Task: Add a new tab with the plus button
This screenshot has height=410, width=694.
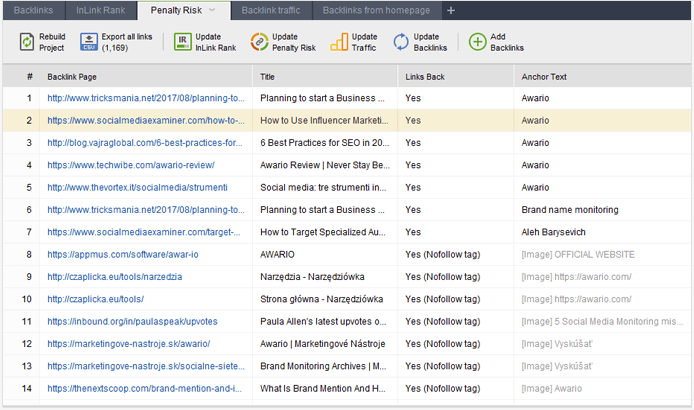Action: [451, 10]
